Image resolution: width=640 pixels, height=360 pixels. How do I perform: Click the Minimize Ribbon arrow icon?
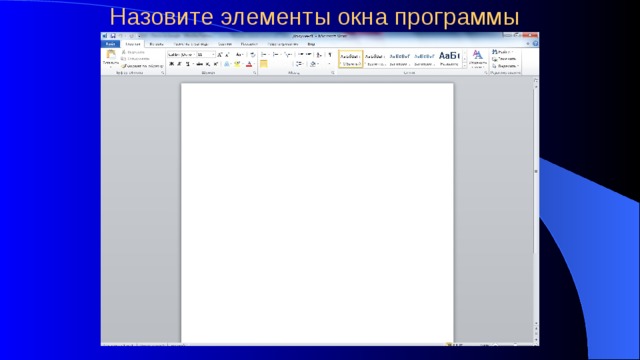[x=528, y=44]
